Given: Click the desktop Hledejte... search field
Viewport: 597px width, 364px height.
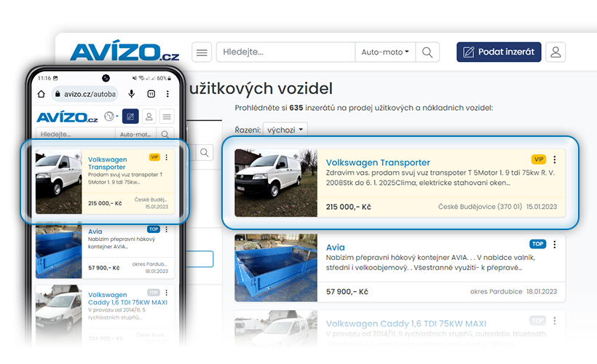Looking at the screenshot, I should (285, 52).
